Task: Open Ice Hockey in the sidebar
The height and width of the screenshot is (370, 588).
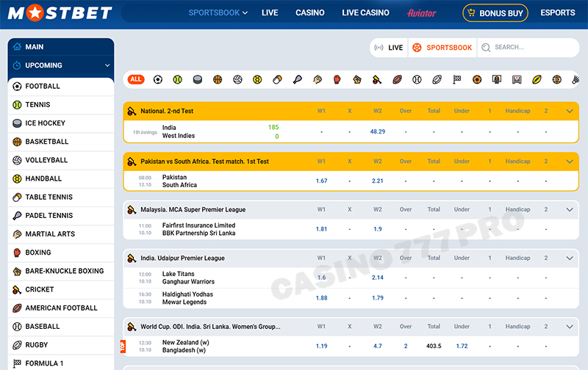Action: 61,123
